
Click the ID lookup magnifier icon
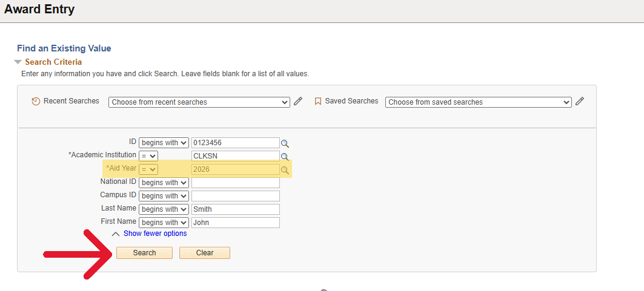[x=285, y=143]
